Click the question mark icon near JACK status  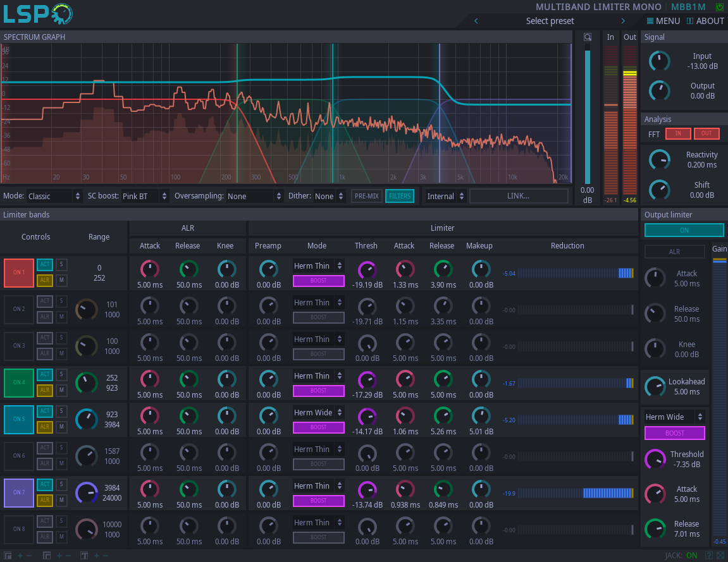709,555
